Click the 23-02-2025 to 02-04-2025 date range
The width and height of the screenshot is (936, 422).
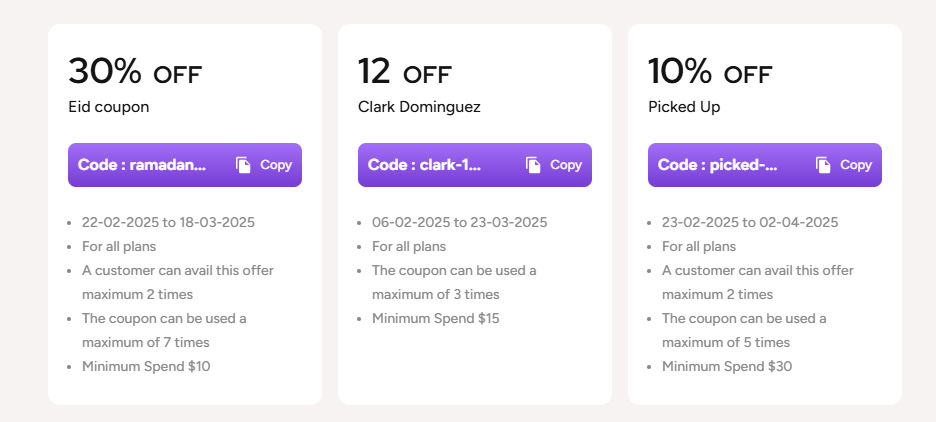[750, 222]
